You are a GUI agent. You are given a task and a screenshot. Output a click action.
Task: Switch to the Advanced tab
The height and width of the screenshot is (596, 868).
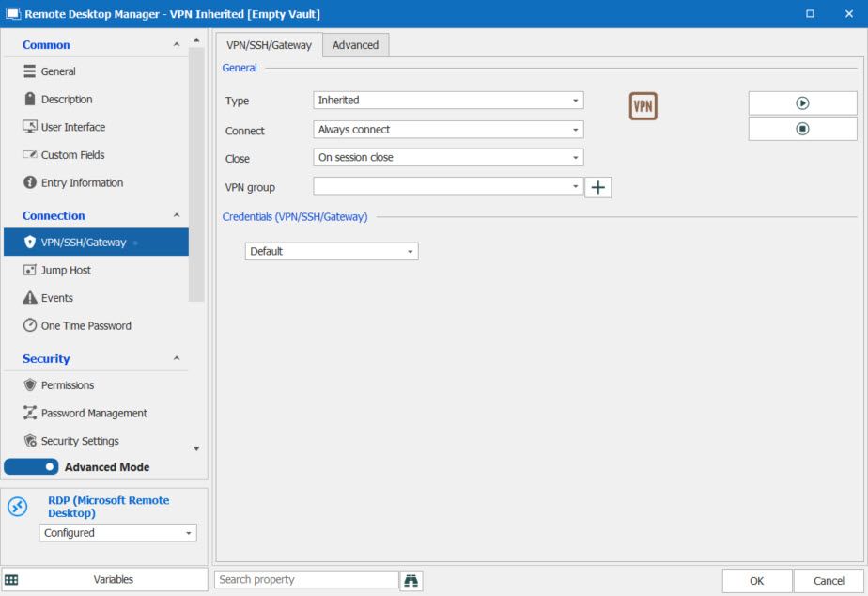pos(355,45)
